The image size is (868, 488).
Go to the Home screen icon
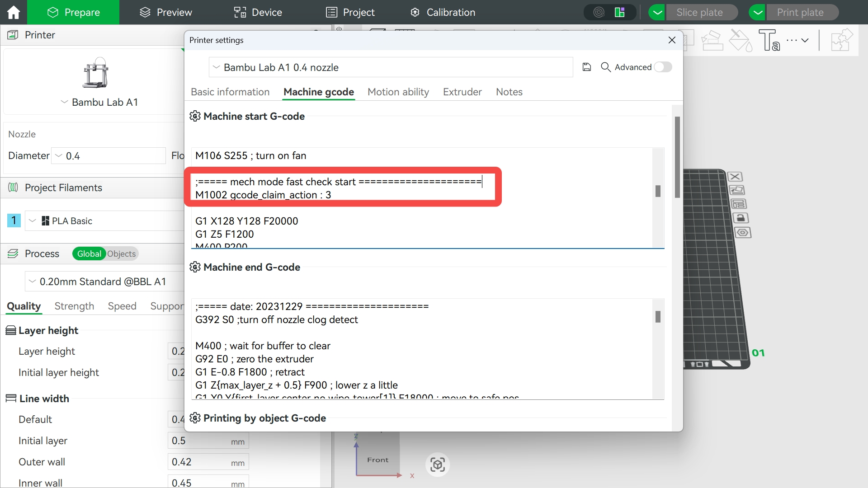click(x=14, y=12)
